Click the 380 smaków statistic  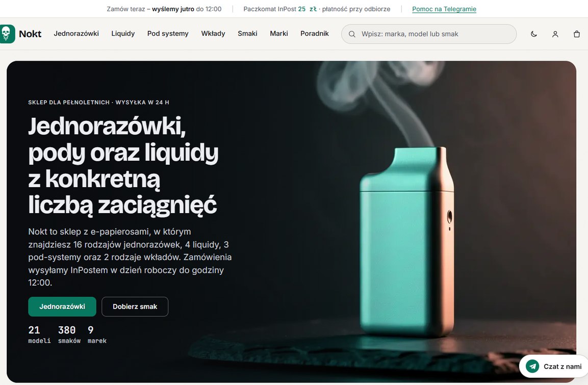click(69, 335)
